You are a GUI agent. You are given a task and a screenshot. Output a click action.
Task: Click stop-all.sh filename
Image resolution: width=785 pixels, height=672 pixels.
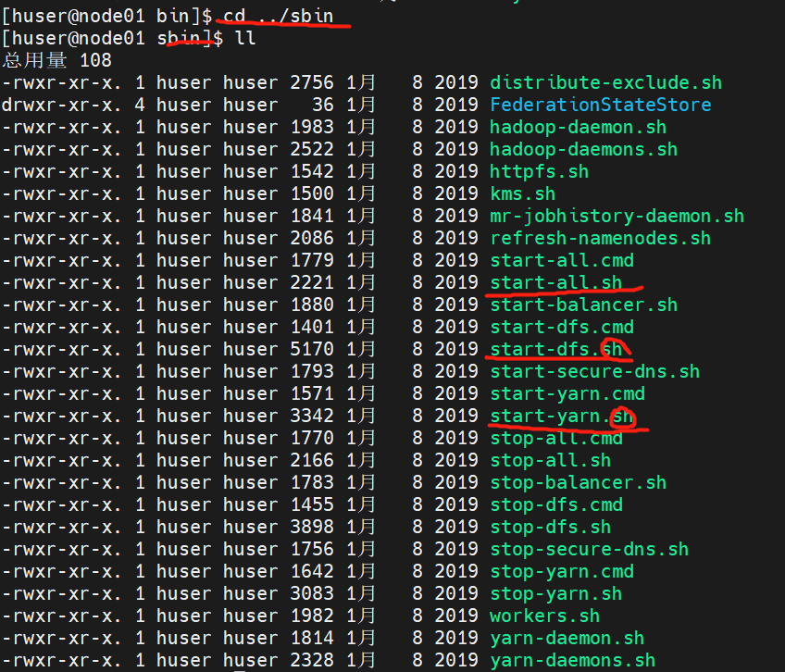pyautogui.click(x=550, y=460)
